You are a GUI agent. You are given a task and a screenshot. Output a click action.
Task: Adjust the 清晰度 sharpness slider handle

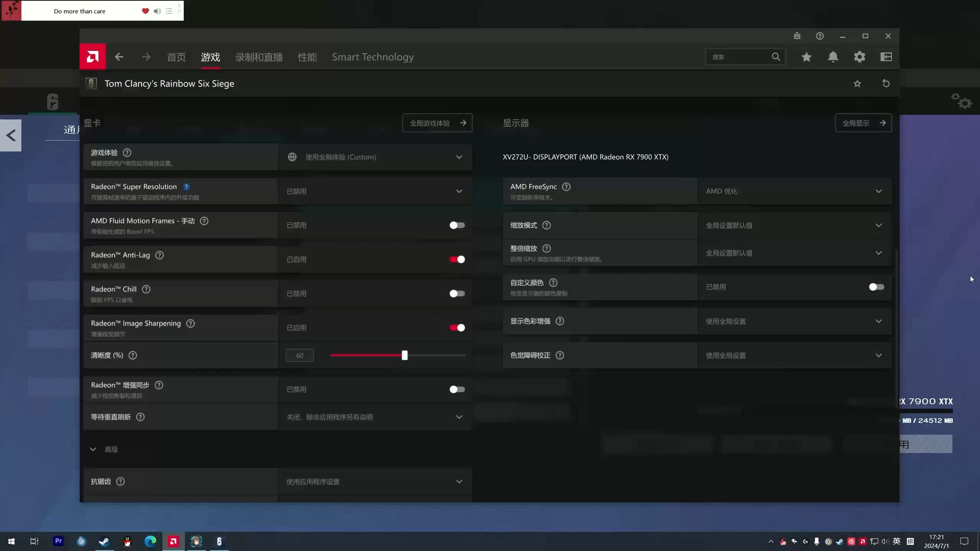tap(405, 355)
